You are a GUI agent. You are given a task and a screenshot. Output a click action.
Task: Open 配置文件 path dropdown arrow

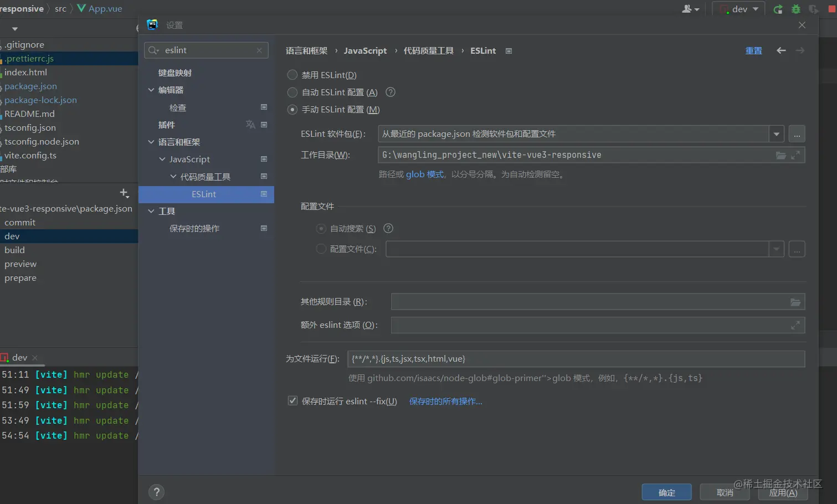[776, 249]
